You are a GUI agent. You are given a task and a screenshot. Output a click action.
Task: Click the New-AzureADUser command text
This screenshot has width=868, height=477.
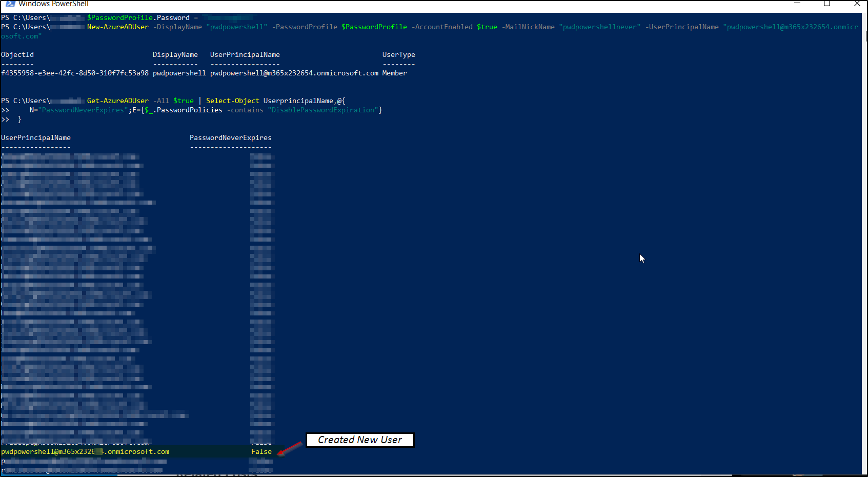coord(118,27)
